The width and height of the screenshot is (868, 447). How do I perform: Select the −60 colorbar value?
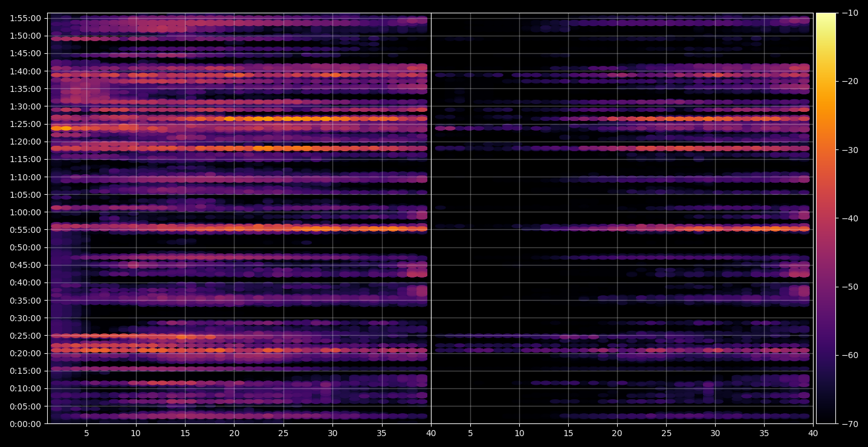click(849, 355)
